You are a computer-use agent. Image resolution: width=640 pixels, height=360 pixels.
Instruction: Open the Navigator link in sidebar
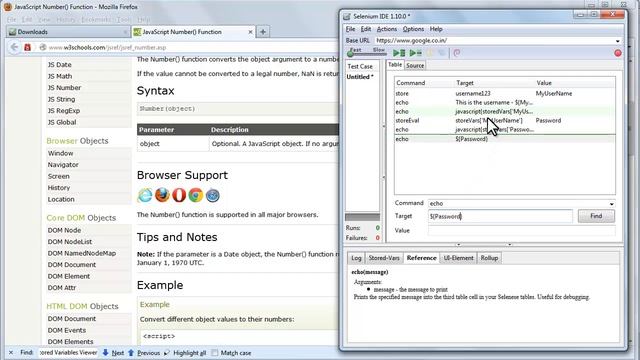pos(63,164)
